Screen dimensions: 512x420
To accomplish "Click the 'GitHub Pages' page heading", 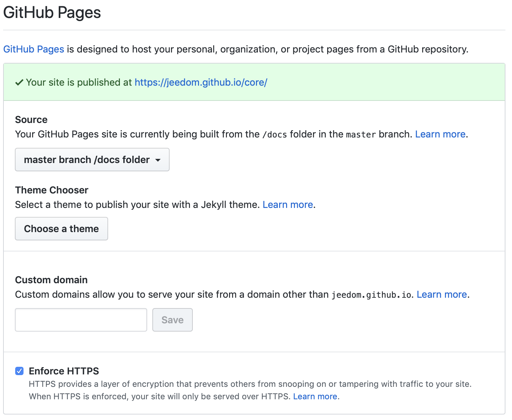I will 52,12.
